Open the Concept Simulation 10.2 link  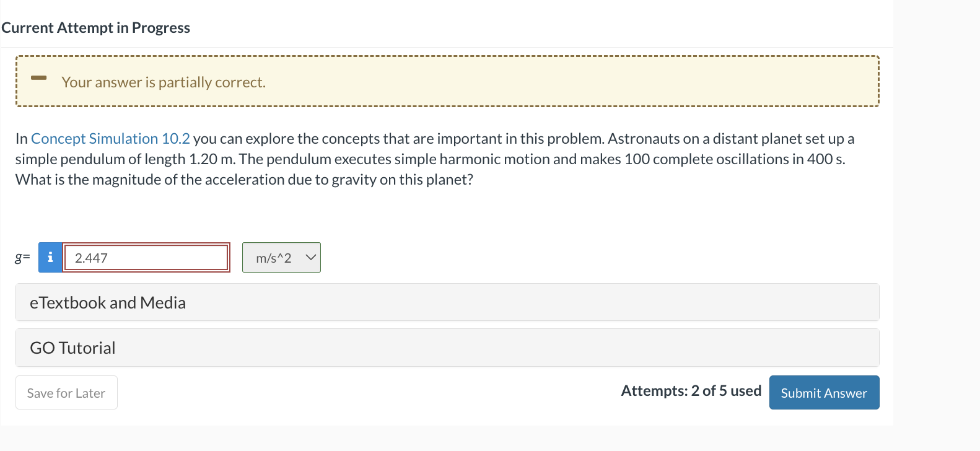coord(111,138)
